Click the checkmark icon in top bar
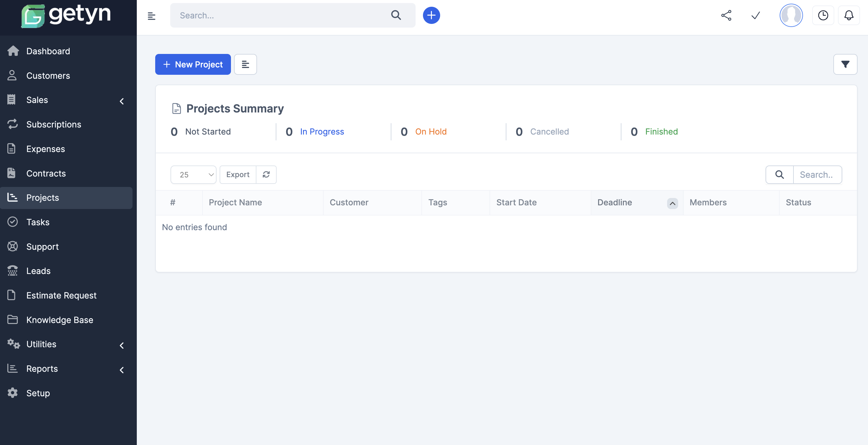This screenshot has height=445, width=868. tap(755, 15)
